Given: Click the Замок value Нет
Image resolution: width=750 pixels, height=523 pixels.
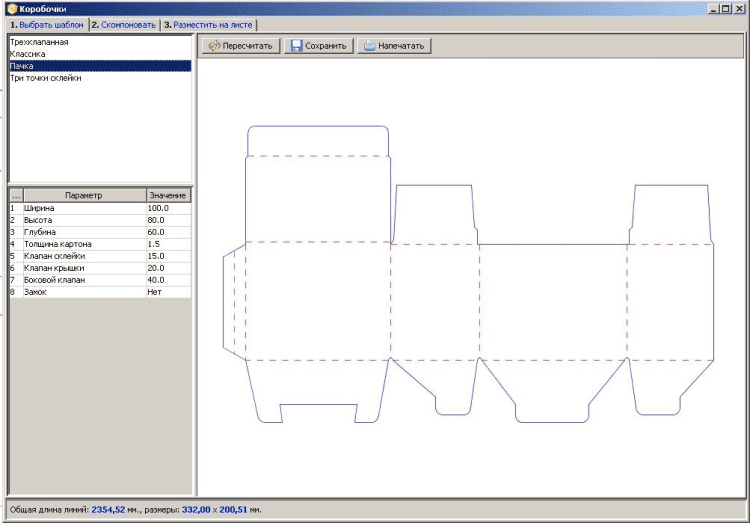Looking at the screenshot, I should pos(168,292).
